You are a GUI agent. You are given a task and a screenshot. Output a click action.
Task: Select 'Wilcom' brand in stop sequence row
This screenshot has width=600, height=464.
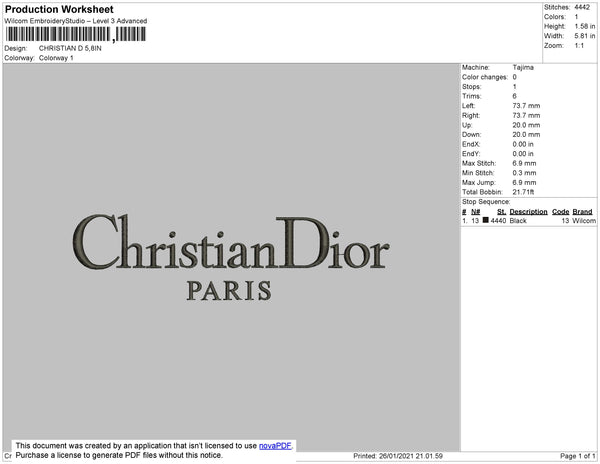pos(584,221)
